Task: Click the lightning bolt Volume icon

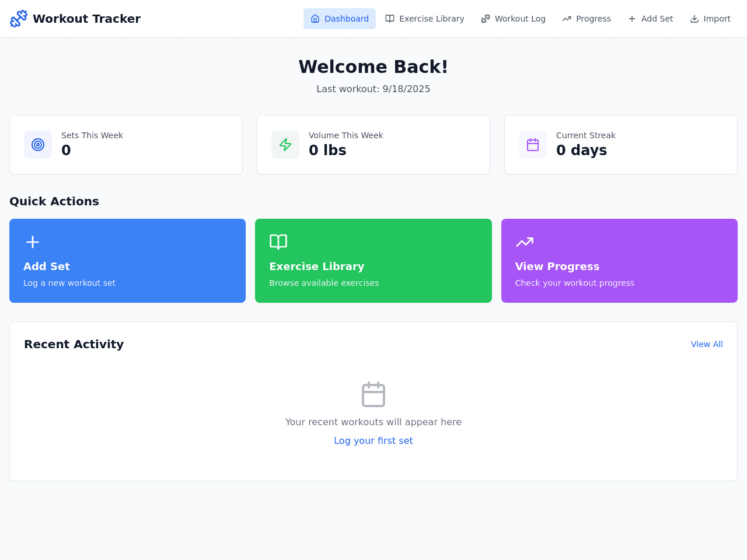Action: coord(285,145)
